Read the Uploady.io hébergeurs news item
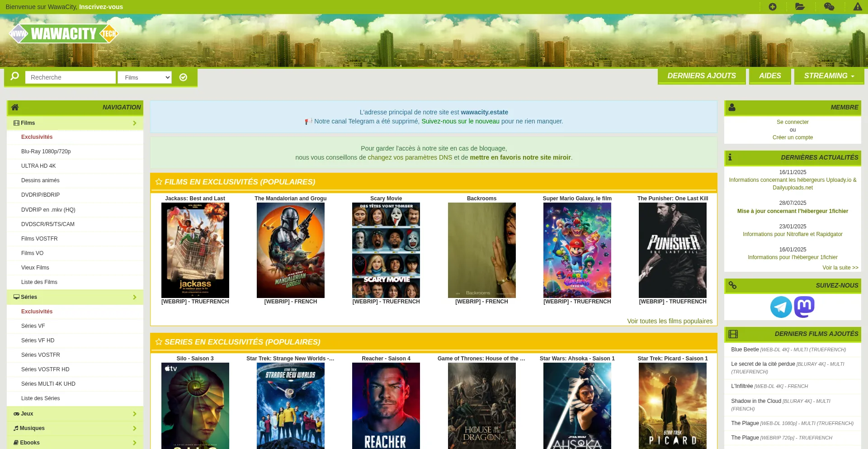This screenshot has width=868, height=449. pyautogui.click(x=793, y=184)
